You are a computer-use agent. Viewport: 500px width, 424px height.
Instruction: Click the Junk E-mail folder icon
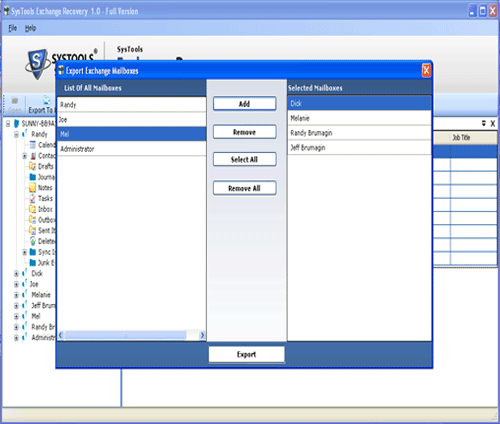coord(33,263)
